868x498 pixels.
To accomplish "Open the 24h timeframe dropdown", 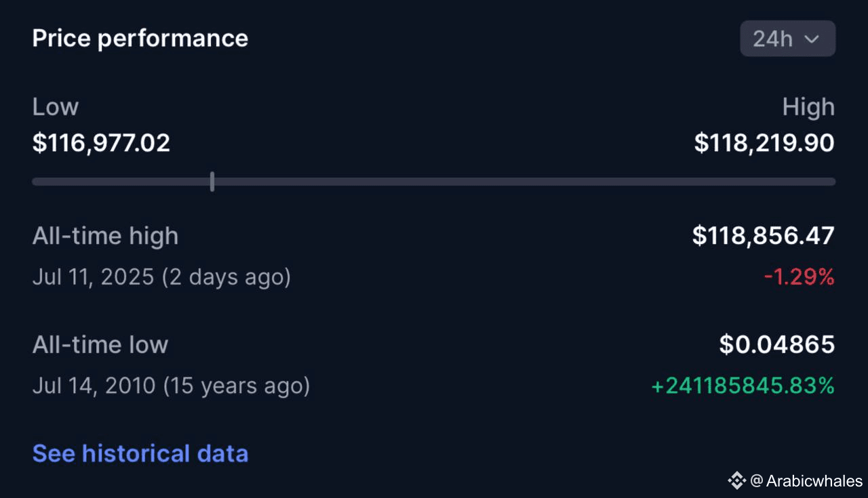I will tap(787, 39).
